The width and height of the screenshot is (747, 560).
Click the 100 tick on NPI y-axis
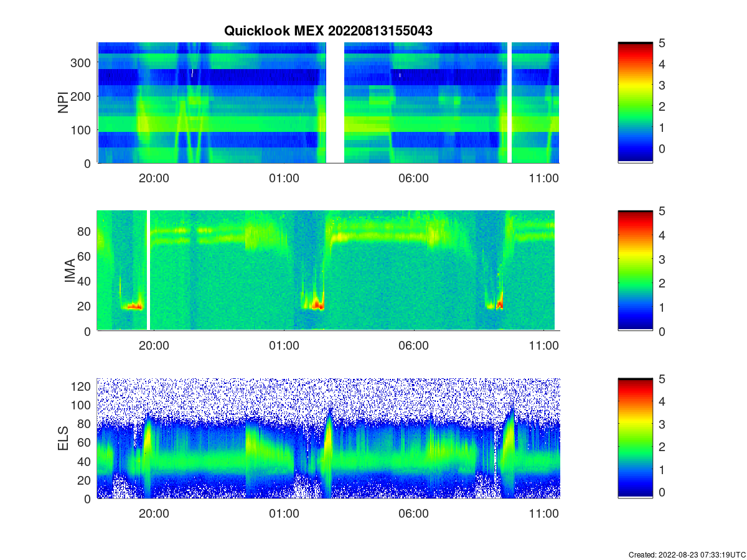pos(82,130)
